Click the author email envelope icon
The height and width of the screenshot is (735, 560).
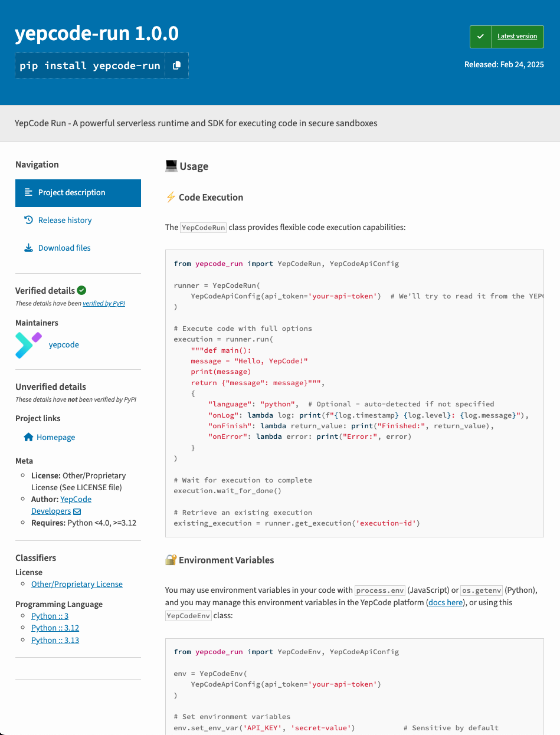coord(77,511)
